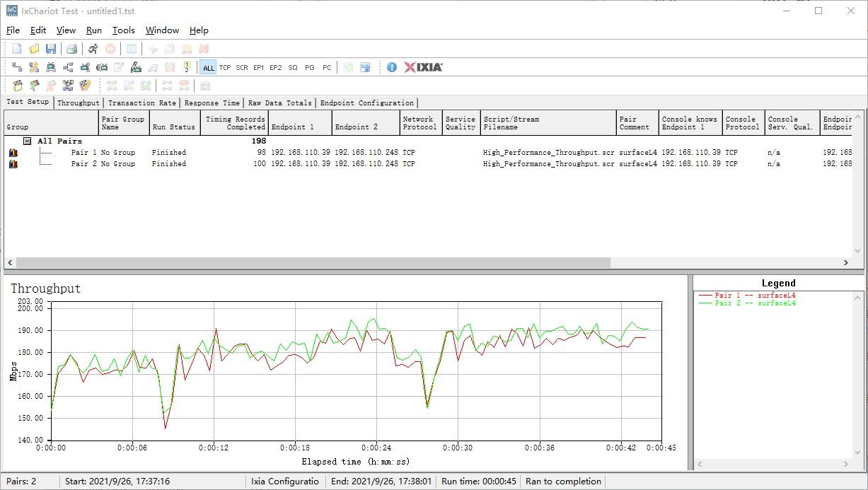Open the Window menu
The width and height of the screenshot is (868, 490).
(x=162, y=30)
